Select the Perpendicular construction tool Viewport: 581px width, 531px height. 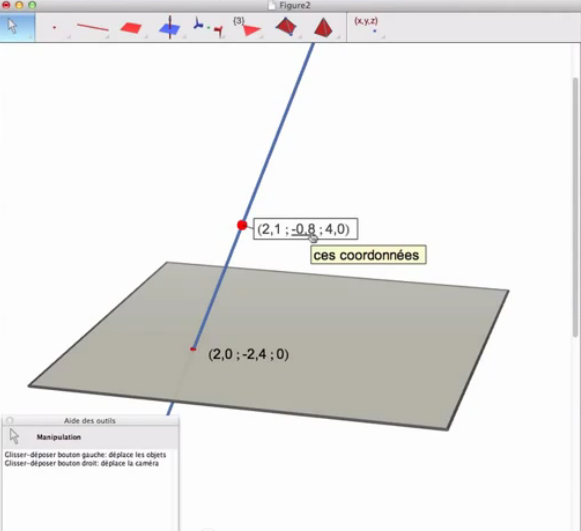click(x=170, y=27)
